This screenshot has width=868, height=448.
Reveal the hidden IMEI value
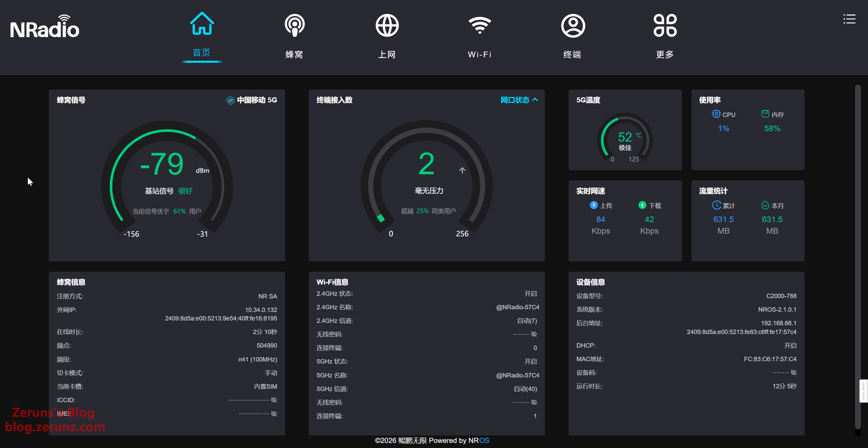click(274, 413)
